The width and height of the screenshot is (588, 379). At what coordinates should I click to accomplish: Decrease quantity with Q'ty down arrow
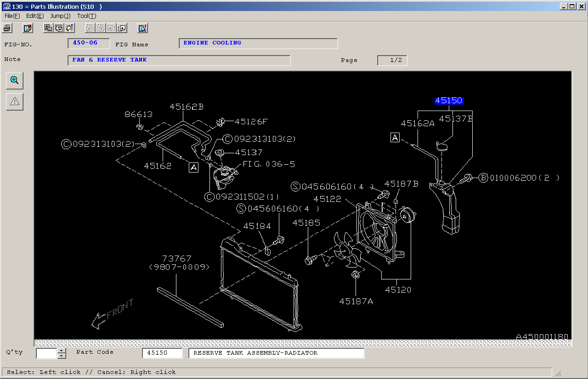coord(62,356)
